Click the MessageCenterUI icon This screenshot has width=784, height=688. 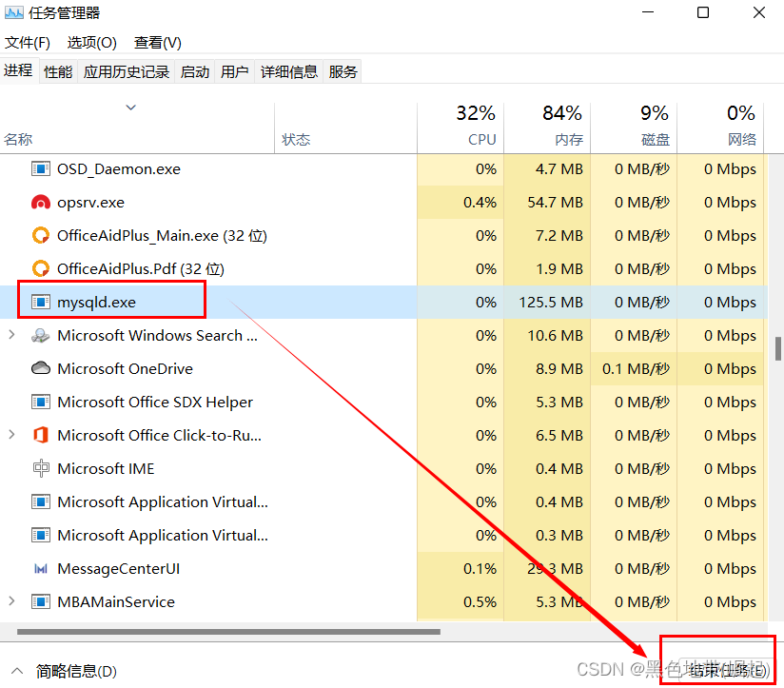(x=41, y=568)
